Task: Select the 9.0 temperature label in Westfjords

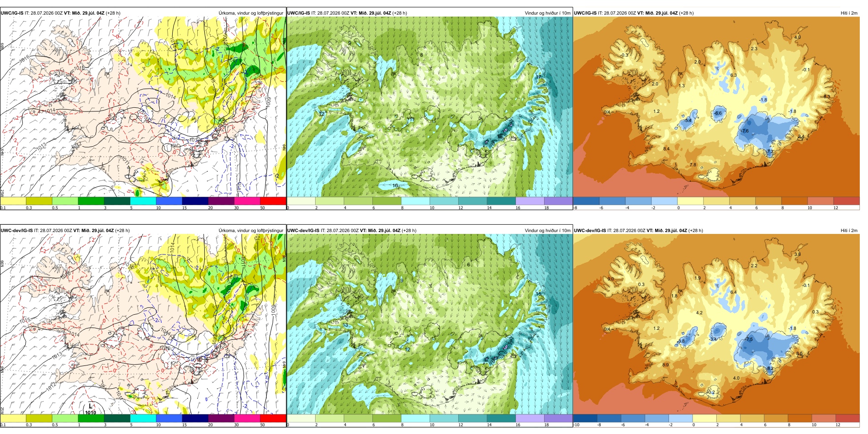Action: click(x=611, y=279)
